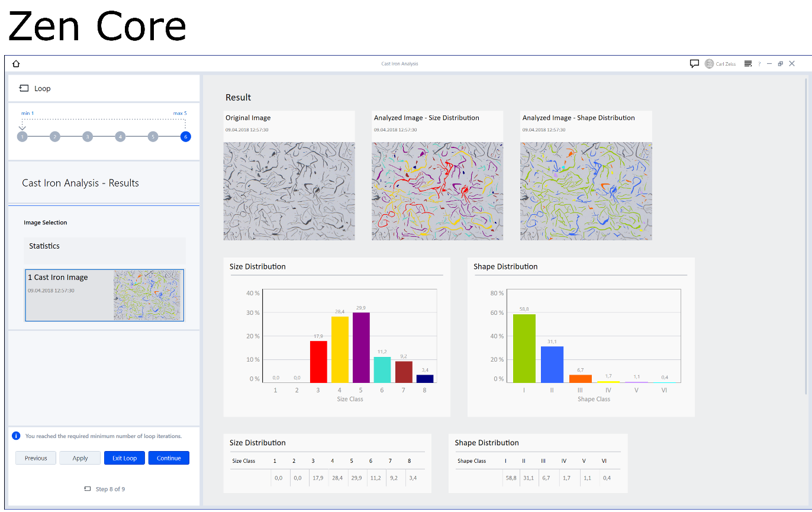Screen dimensions: 812x512
Task: Click the Size Distribution chart title
Action: point(257,266)
